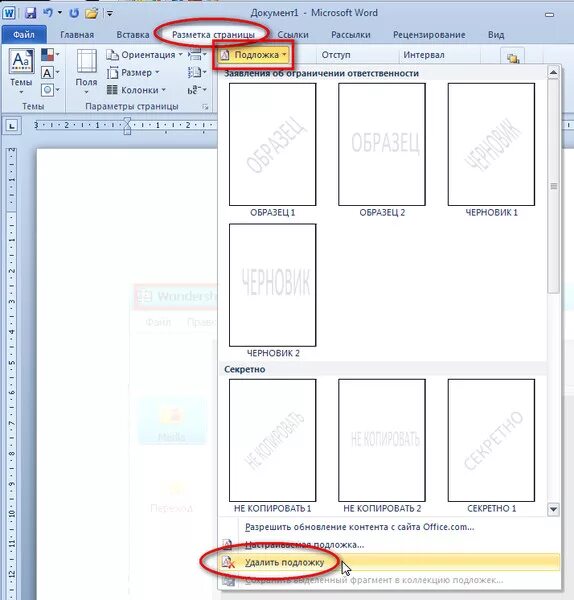The height and width of the screenshot is (600, 574).
Task: Open the Темы gallery button
Action: pyautogui.click(x=21, y=72)
